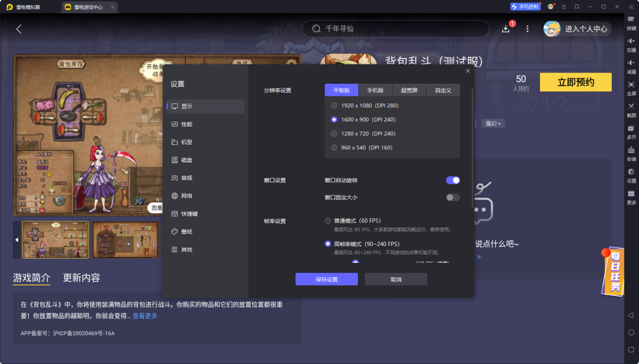Tap the Android home circle button

click(631, 332)
